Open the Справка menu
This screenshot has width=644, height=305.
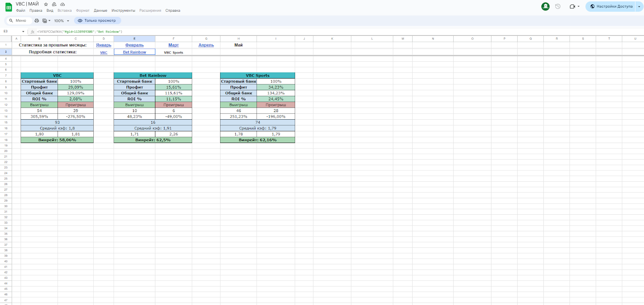pyautogui.click(x=173, y=10)
